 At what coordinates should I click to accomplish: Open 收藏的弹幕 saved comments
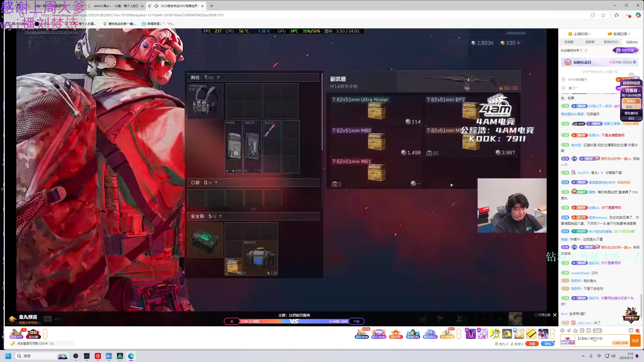[620, 343]
